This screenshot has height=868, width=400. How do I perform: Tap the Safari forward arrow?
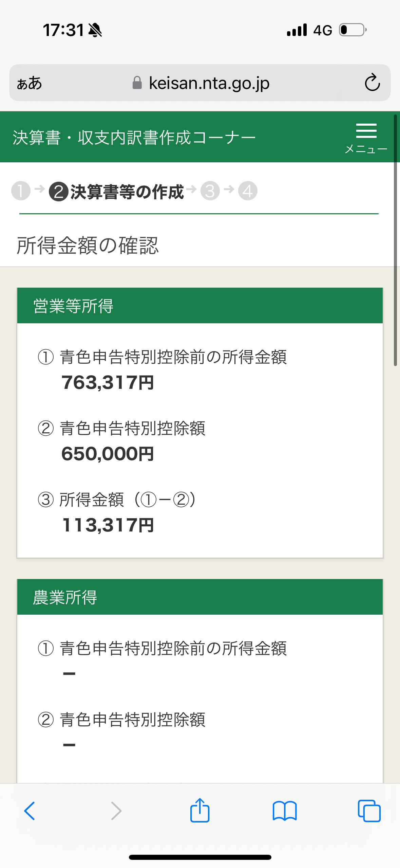coord(116,811)
